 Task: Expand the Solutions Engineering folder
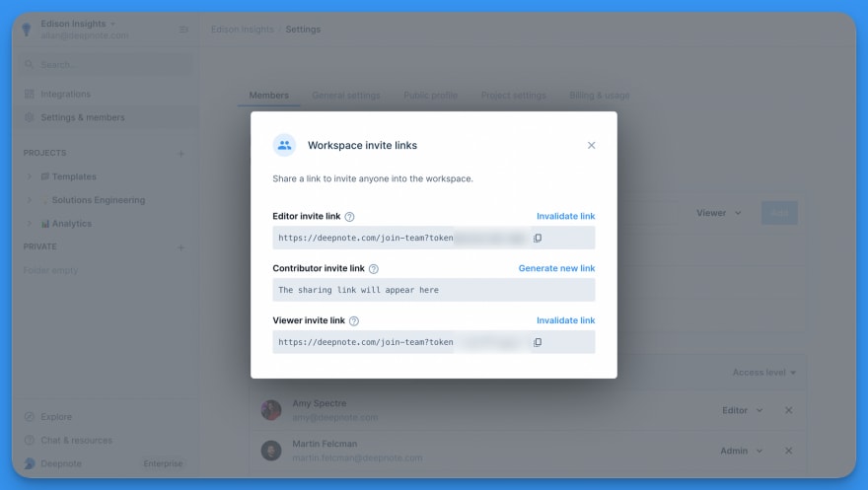click(29, 200)
